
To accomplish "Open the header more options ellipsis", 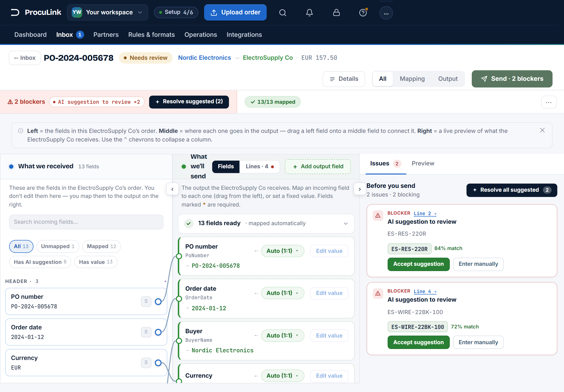I will point(386,13).
